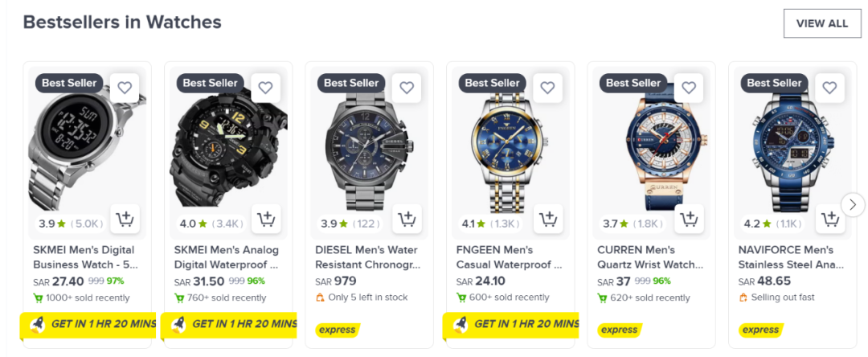Viewport: 868px width, 357px height.
Task: Toggle wishlist heart on NAVIFORCE watch
Action: pos(829,88)
